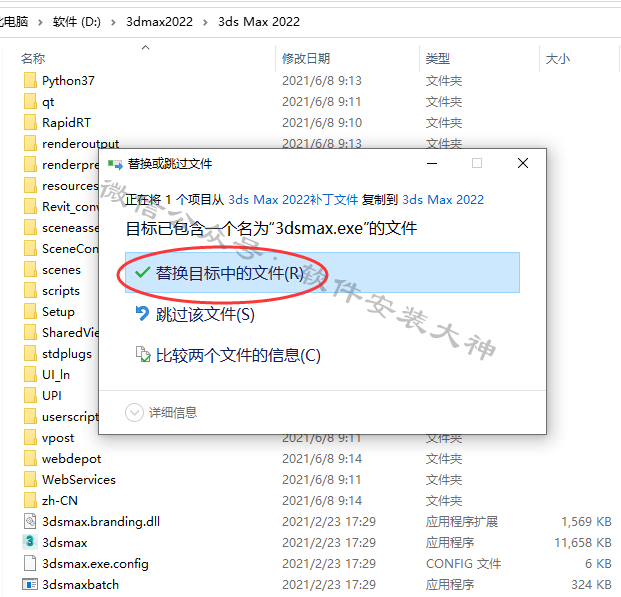Sort by 大小 column header
Image resolution: width=621 pixels, height=597 pixels.
(558, 59)
